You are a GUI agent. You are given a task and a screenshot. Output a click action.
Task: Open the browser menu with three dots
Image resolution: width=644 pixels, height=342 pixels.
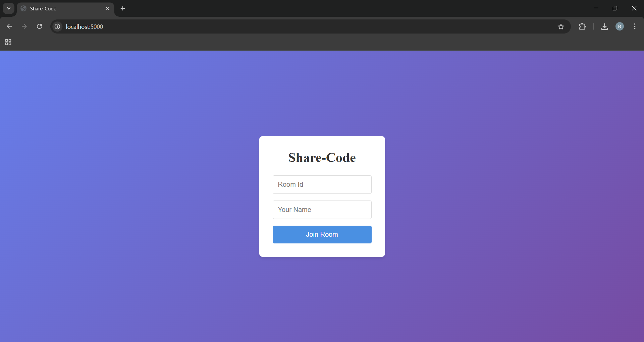coord(635,26)
